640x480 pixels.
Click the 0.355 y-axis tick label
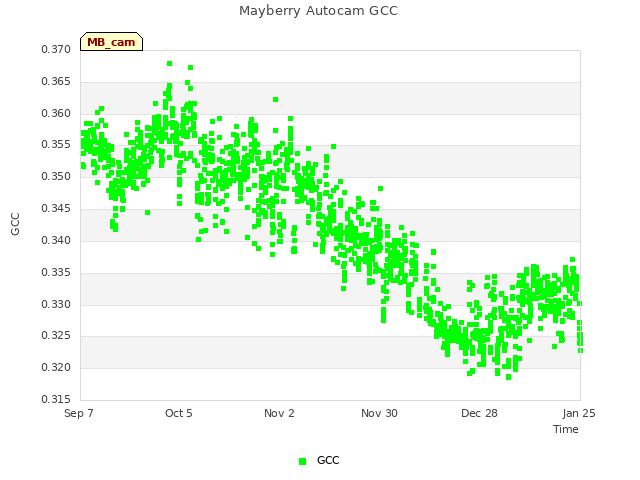tap(56, 144)
